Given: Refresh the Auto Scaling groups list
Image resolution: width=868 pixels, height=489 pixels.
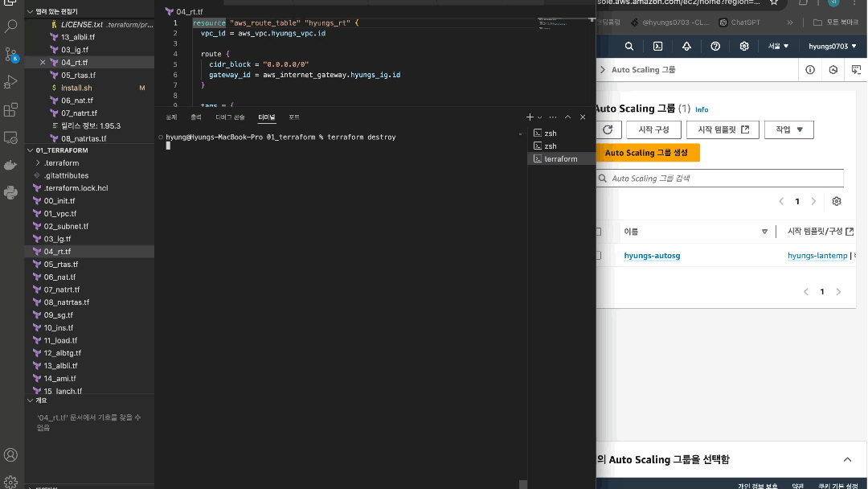Looking at the screenshot, I should point(608,129).
